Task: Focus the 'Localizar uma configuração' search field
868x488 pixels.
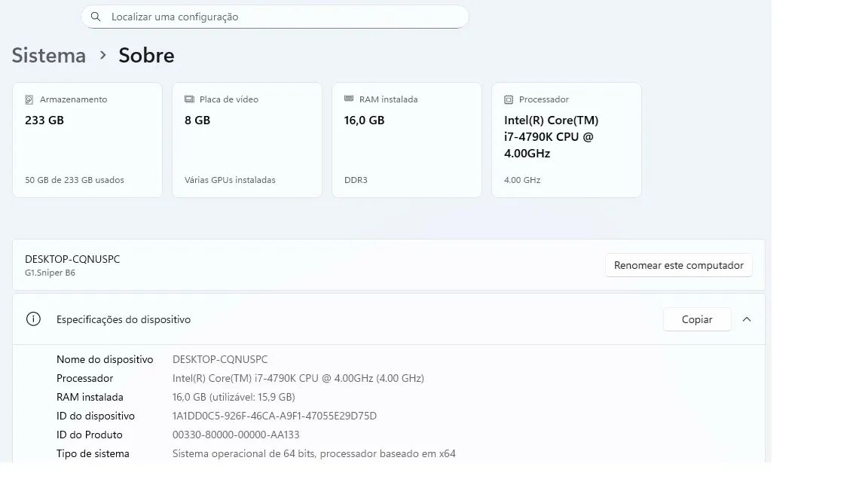Action: click(x=274, y=17)
